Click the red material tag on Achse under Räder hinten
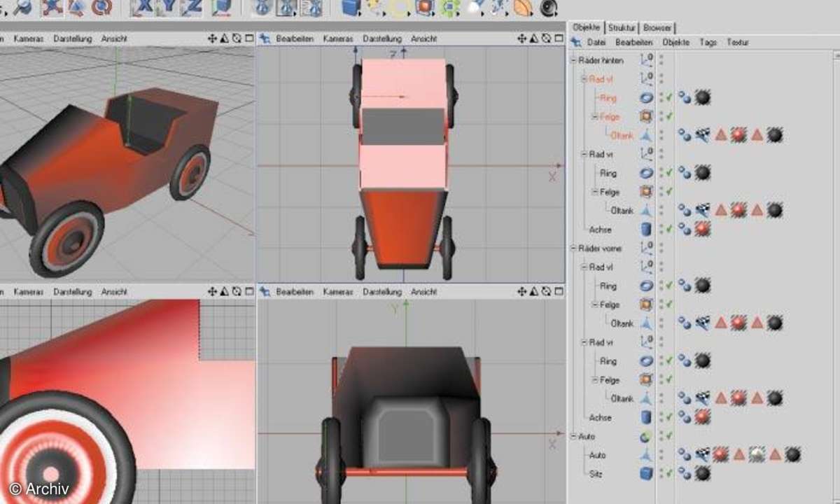The height and width of the screenshot is (504, 840). [702, 229]
